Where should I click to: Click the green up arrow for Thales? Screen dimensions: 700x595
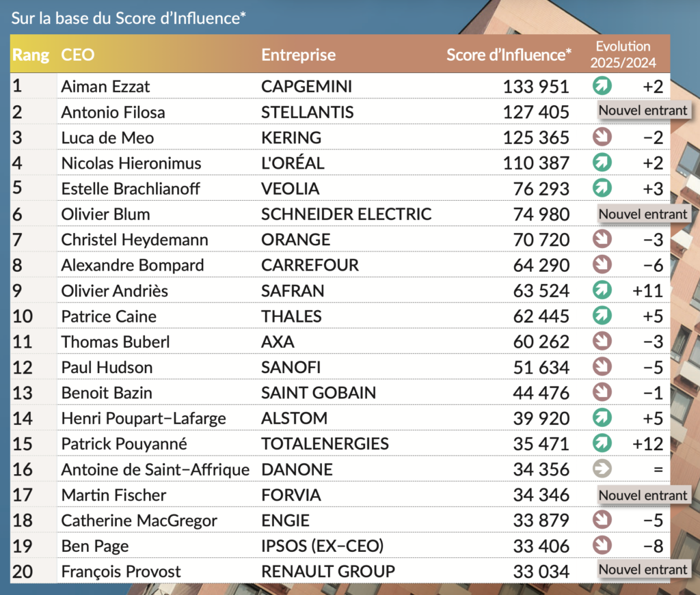(602, 316)
